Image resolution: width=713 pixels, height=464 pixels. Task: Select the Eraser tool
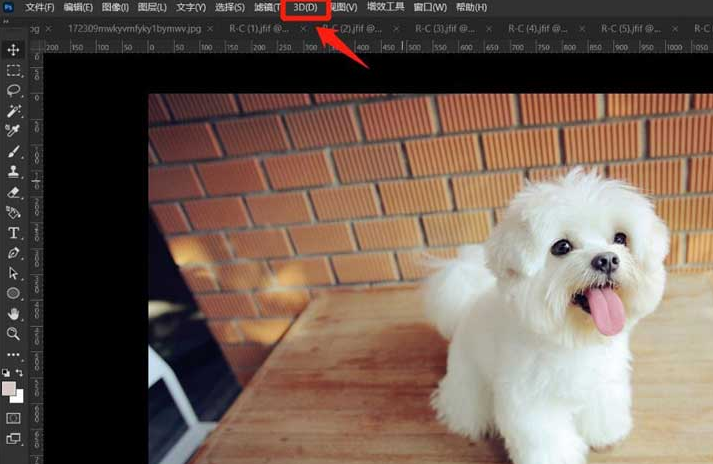tap(14, 192)
